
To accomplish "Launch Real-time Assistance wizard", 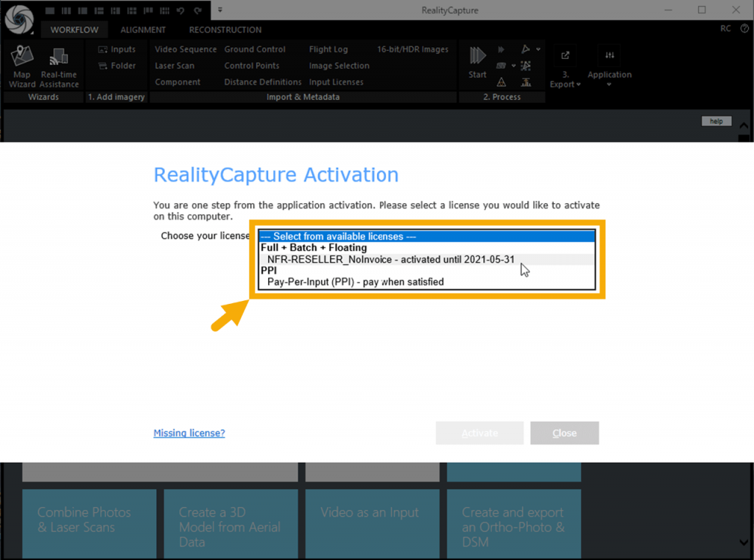I will click(x=59, y=66).
